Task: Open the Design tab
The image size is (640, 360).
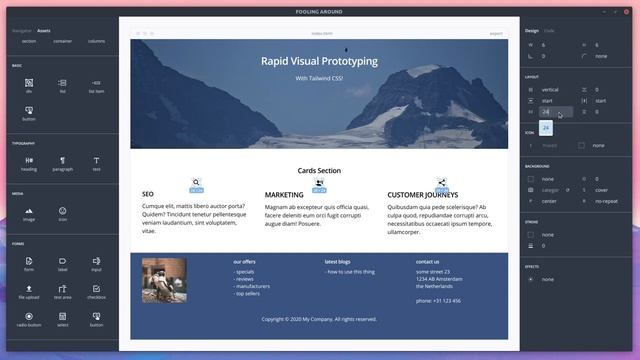Action: click(x=532, y=31)
